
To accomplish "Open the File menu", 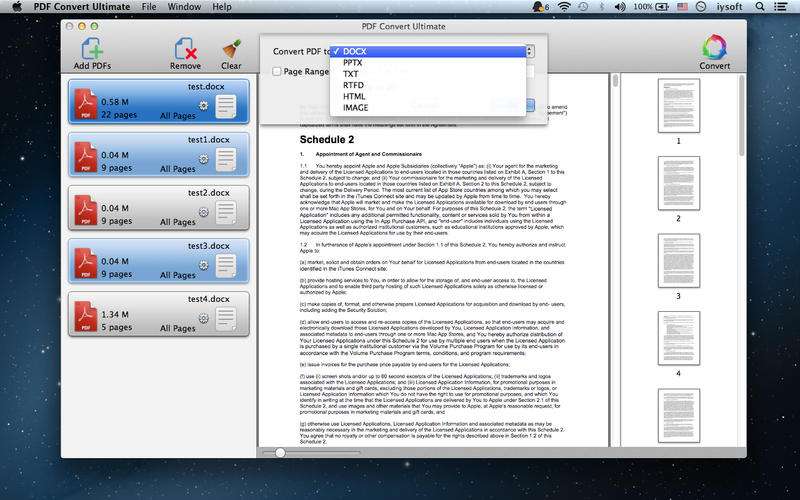I will (149, 7).
